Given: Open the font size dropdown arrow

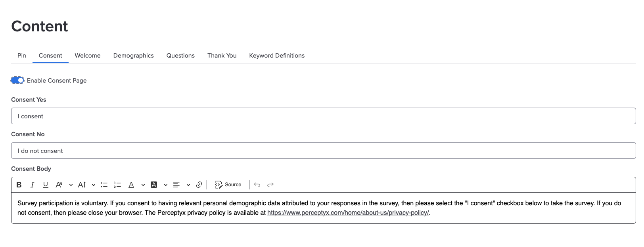Looking at the screenshot, I should pyautogui.click(x=94, y=185).
